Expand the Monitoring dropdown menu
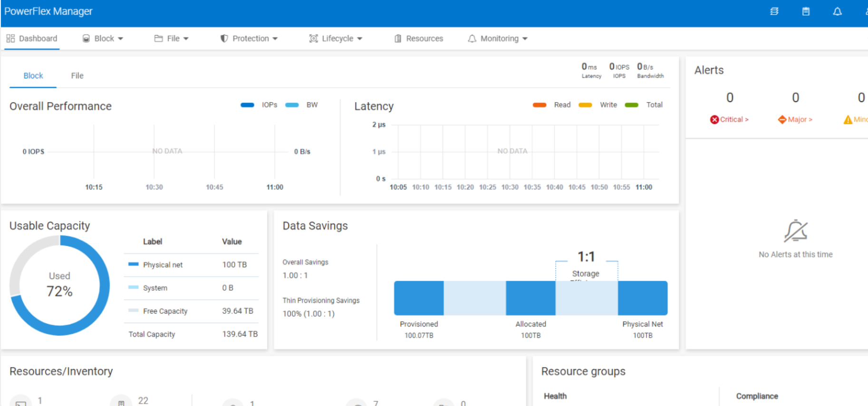 [x=498, y=38]
